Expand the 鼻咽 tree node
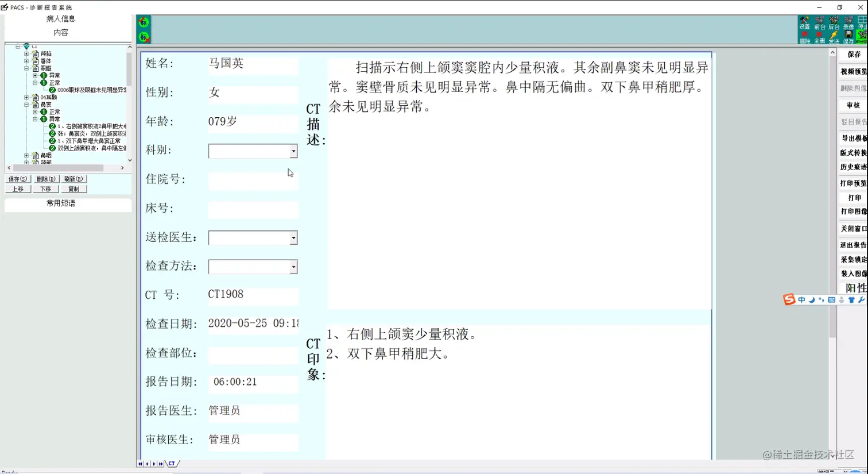This screenshot has width=868, height=474. [26, 156]
